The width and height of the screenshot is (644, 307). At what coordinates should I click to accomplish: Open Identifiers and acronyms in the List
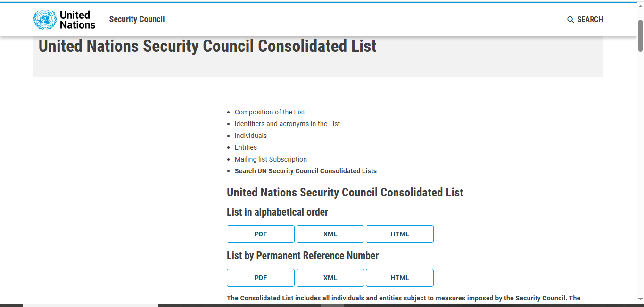click(287, 124)
